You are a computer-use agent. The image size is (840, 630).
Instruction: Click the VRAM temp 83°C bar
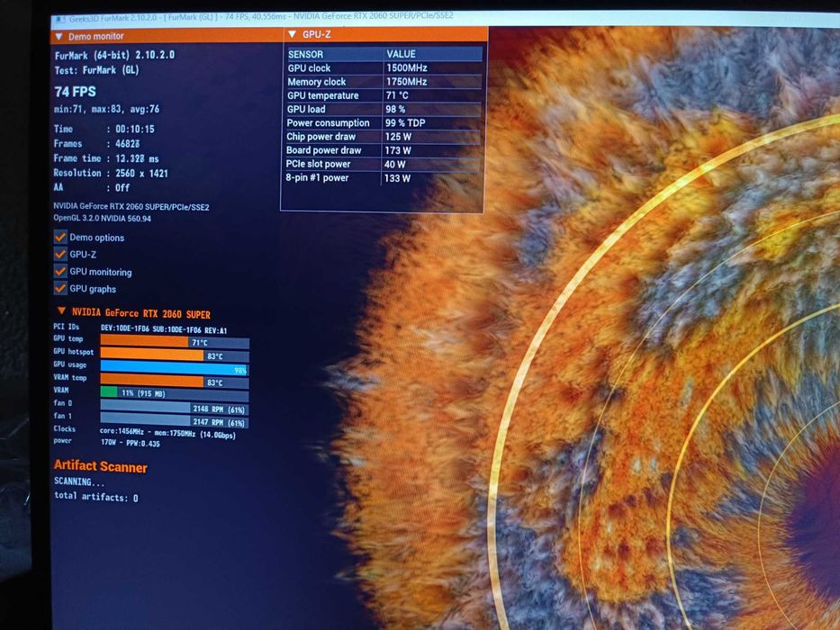coord(175,382)
